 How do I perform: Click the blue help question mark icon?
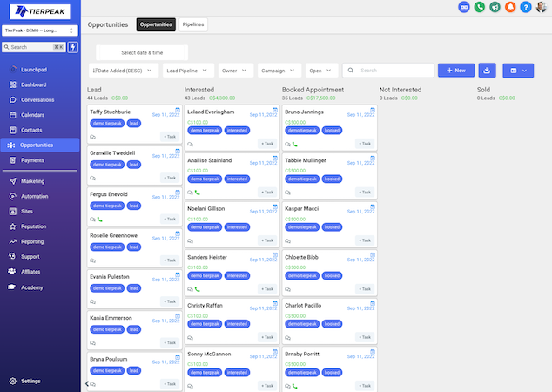pyautogui.click(x=525, y=7)
